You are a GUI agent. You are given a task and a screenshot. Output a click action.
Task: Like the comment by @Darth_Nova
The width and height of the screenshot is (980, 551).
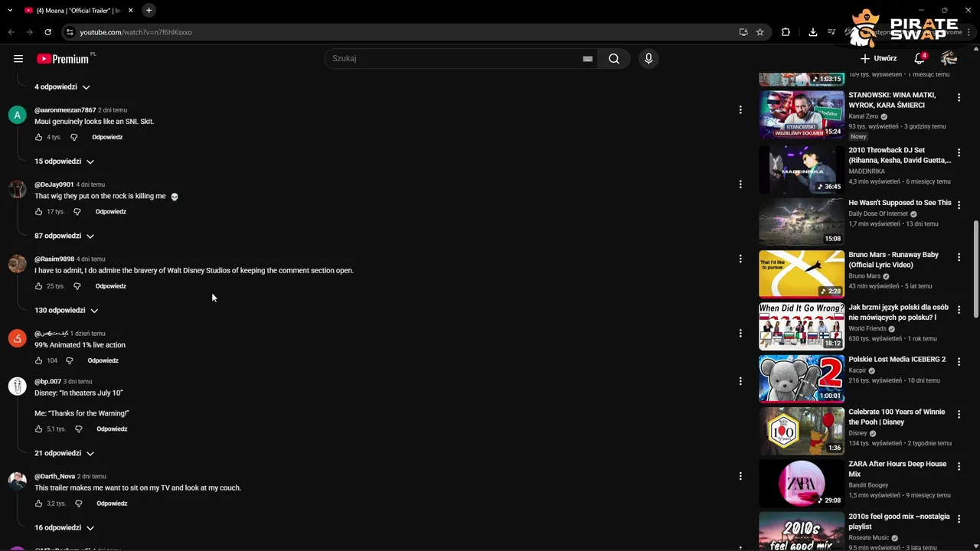[x=38, y=504]
